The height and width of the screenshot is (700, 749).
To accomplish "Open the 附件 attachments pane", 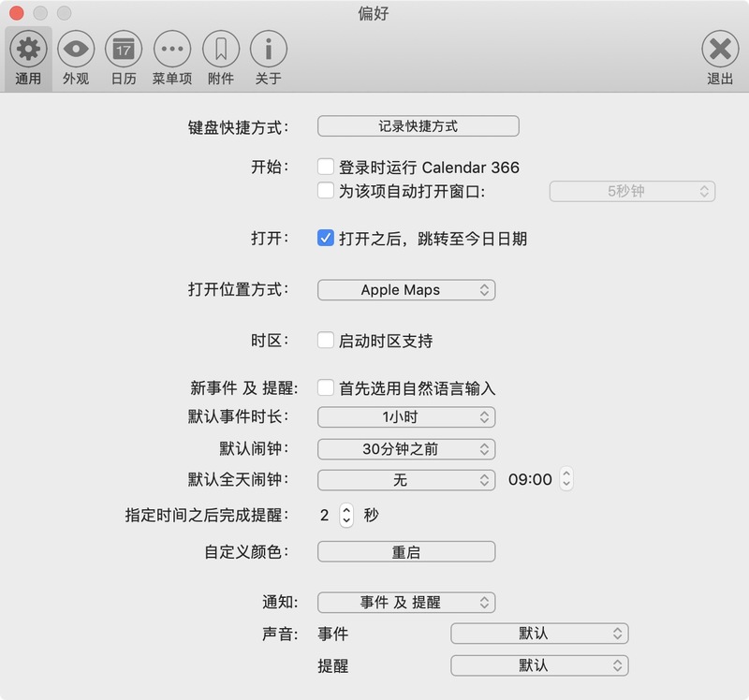I will click(x=221, y=57).
